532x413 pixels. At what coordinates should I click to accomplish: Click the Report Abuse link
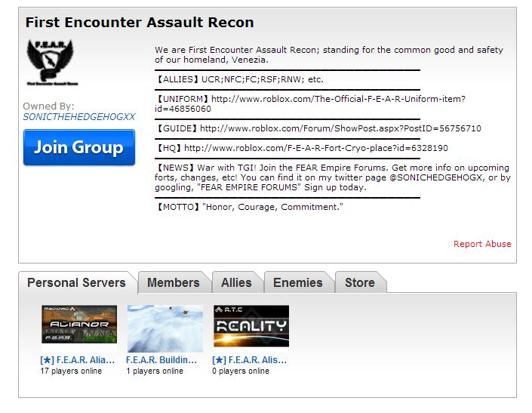(481, 244)
